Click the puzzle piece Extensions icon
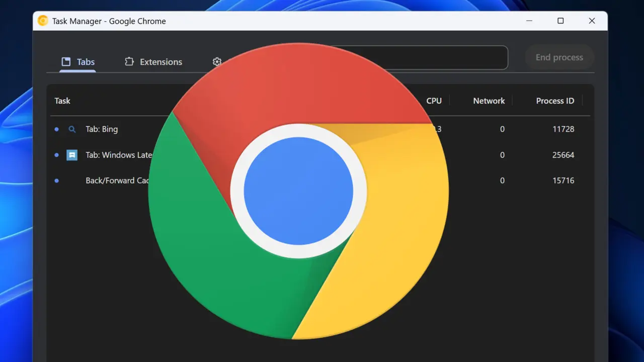644x362 pixels. pos(129,62)
